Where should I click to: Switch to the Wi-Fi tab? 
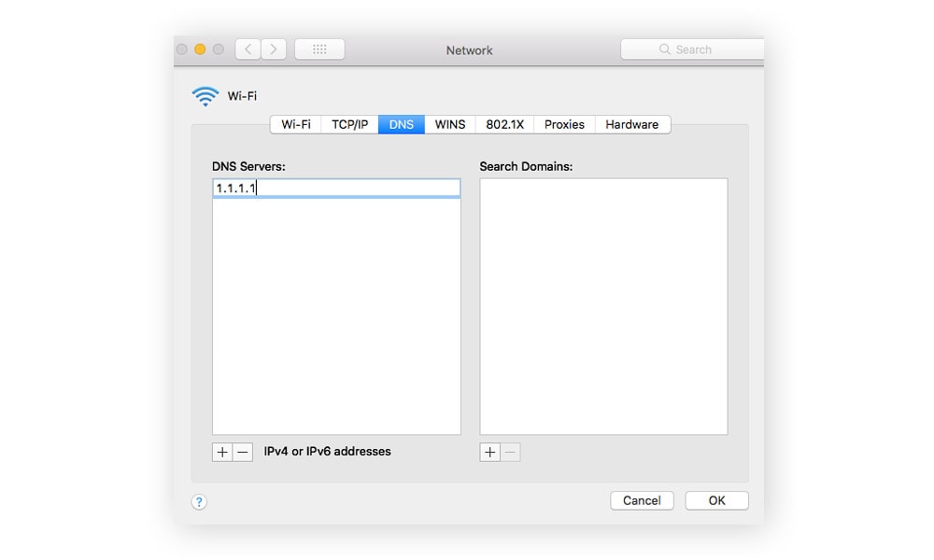coord(296,124)
